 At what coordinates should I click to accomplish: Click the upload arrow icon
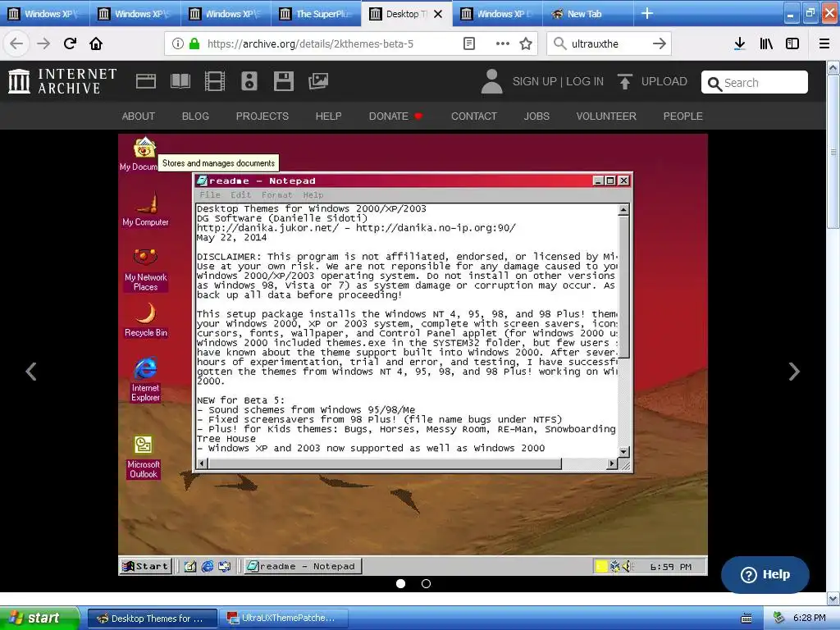coord(624,81)
